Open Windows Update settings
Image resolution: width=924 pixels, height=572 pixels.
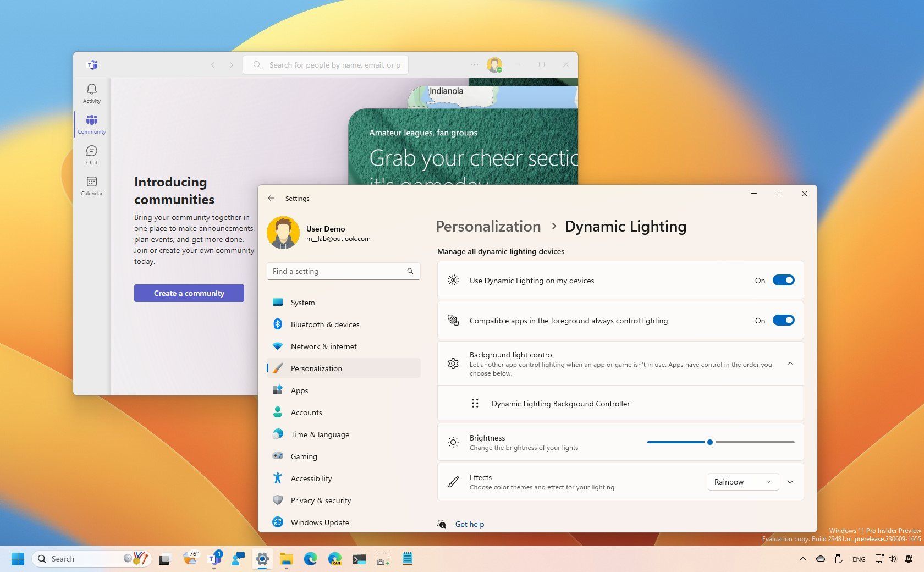click(320, 522)
